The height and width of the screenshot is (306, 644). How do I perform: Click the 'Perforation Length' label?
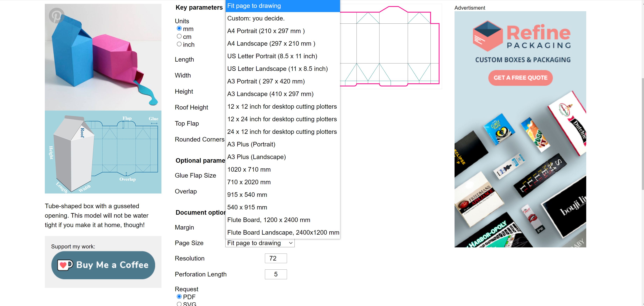[200, 274]
